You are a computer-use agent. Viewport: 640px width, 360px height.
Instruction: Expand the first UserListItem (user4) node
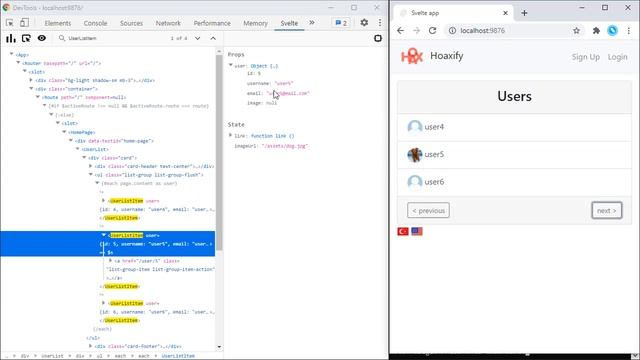(x=103, y=200)
